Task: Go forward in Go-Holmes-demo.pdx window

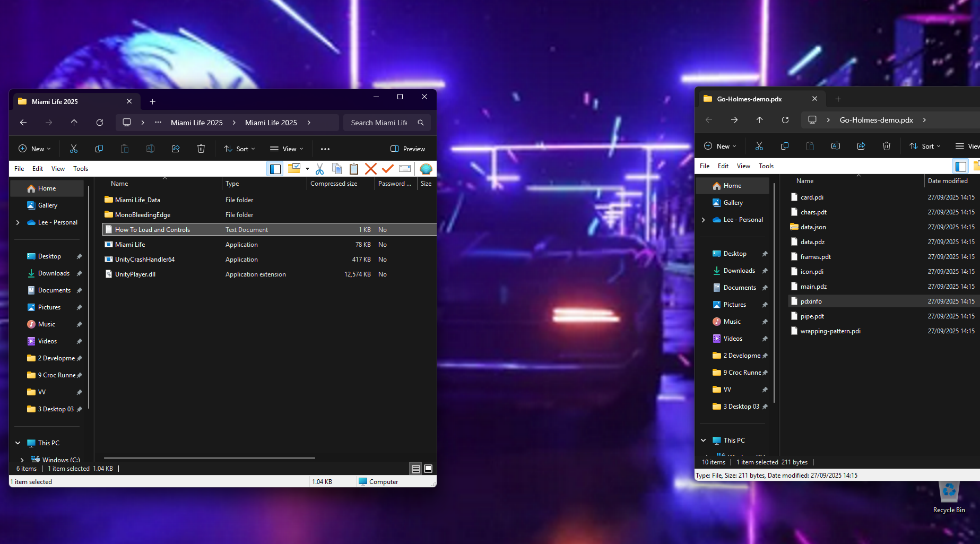Action: (x=734, y=120)
